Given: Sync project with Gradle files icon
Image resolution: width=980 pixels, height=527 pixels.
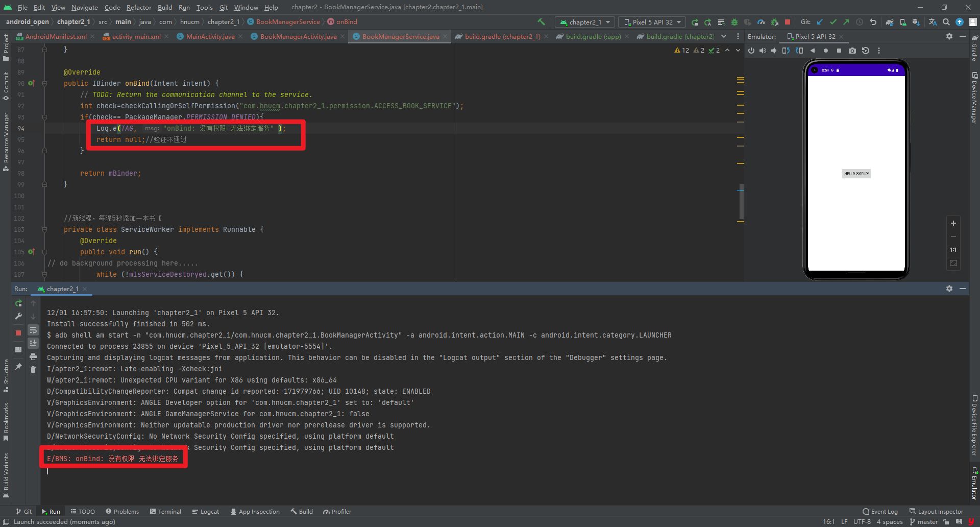Looking at the screenshot, I should 890,22.
